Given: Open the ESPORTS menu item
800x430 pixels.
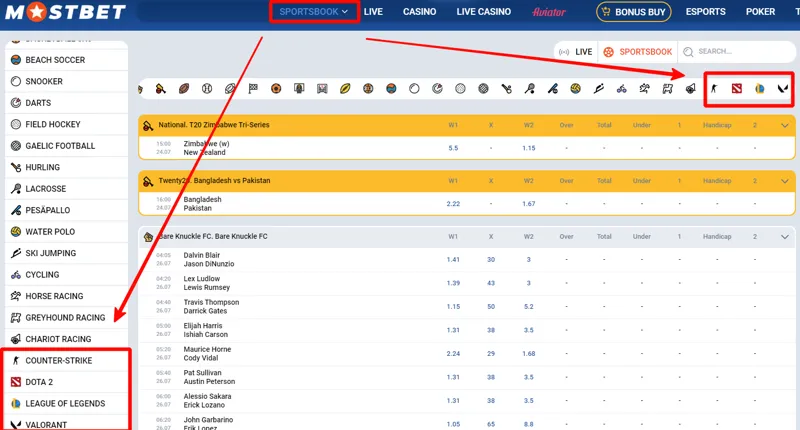Looking at the screenshot, I should point(706,12).
